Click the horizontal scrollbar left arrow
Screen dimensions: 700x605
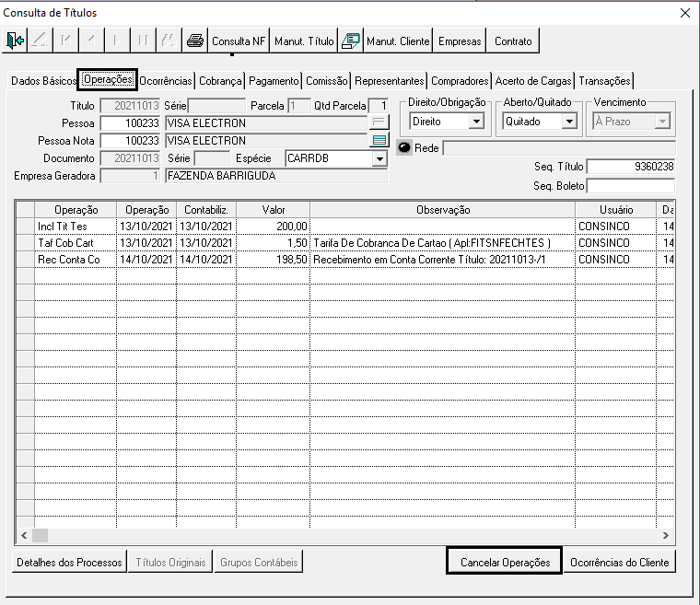(x=24, y=535)
